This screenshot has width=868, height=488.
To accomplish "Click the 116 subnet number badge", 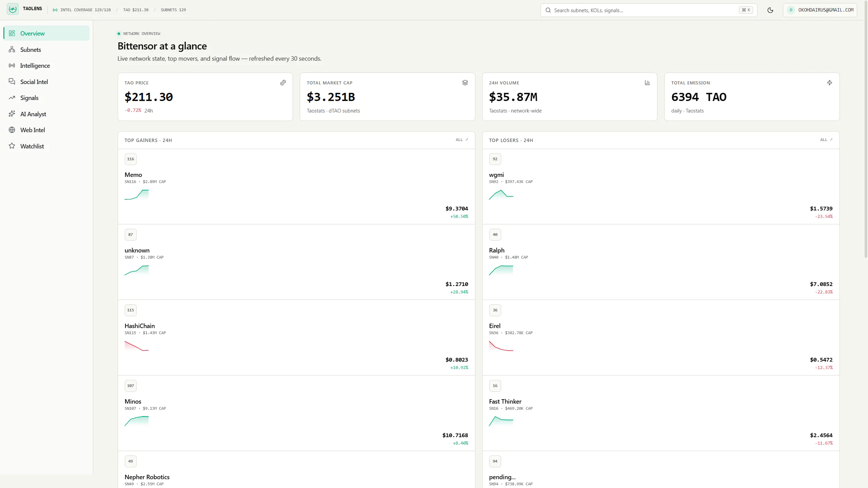I will (131, 159).
